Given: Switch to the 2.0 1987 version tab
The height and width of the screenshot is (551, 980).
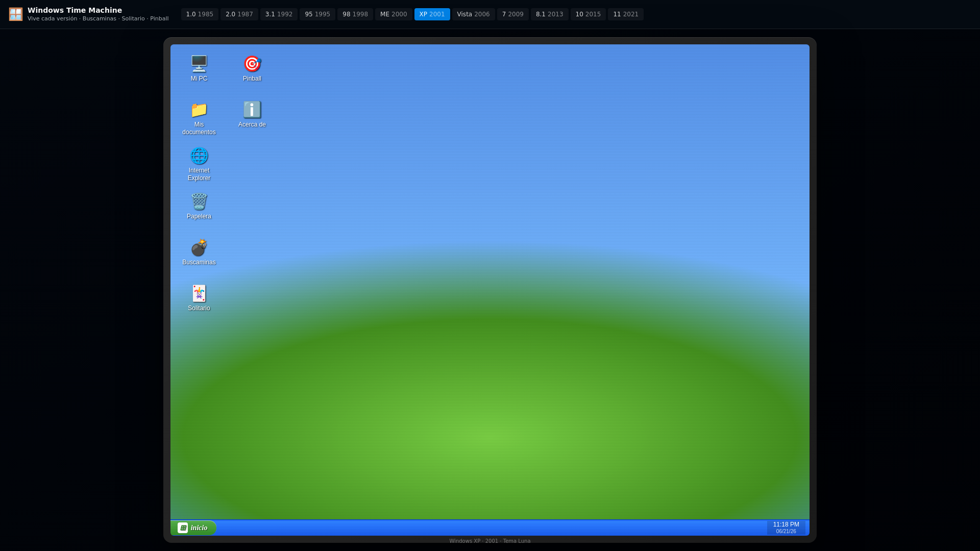Looking at the screenshot, I should point(239,14).
